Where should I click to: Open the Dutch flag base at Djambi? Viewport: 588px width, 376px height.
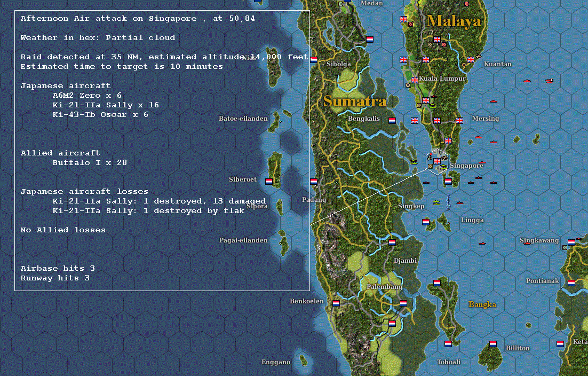tap(392, 242)
